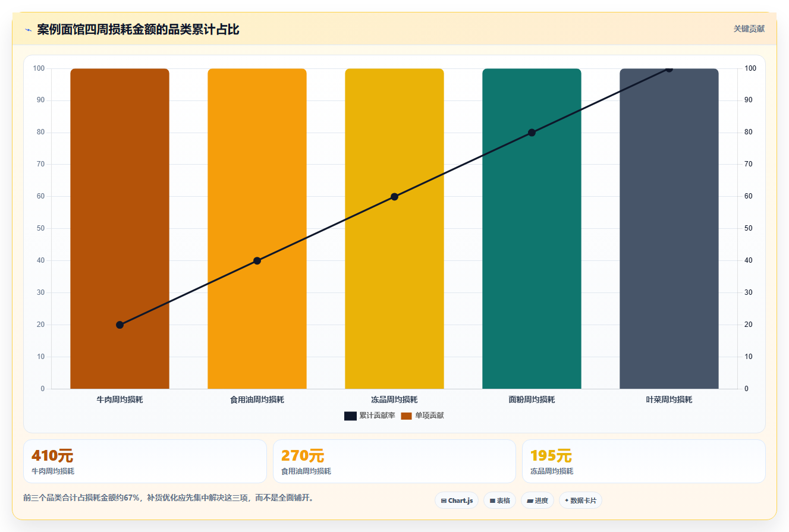Select the 进度 tag chip
The height and width of the screenshot is (532, 789).
pos(537,500)
